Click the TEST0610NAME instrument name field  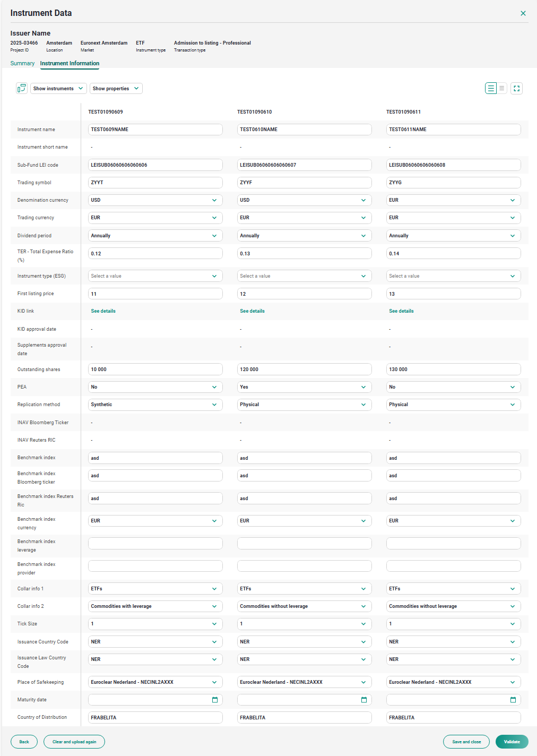tap(304, 130)
